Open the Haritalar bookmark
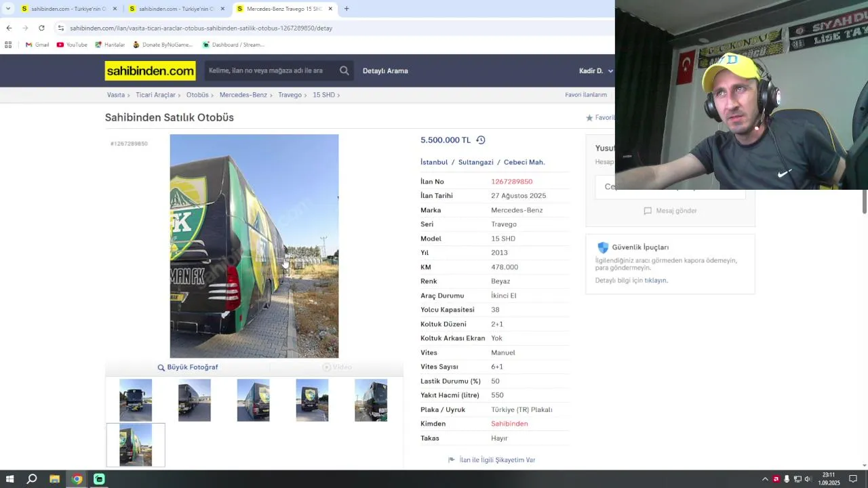 pos(110,45)
